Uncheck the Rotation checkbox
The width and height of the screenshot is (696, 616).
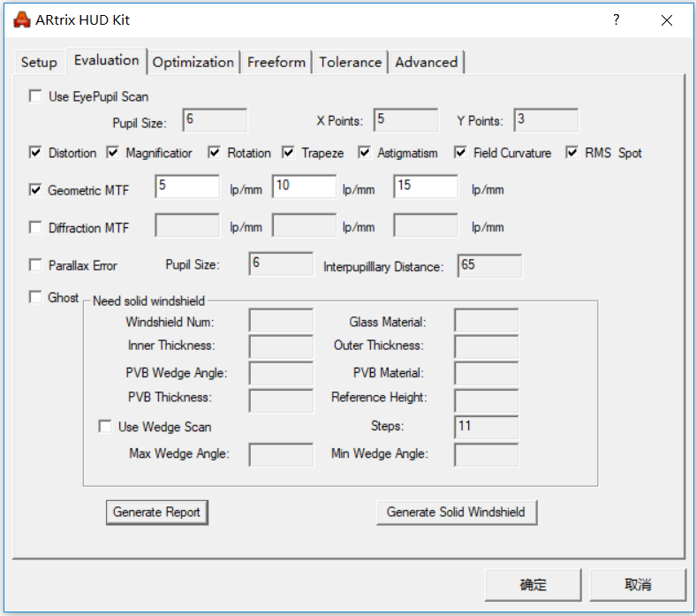215,153
